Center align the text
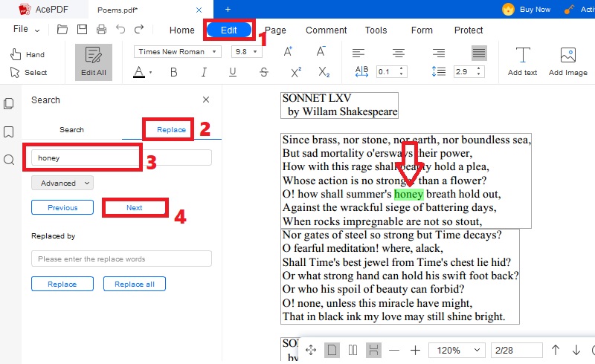 (398, 53)
